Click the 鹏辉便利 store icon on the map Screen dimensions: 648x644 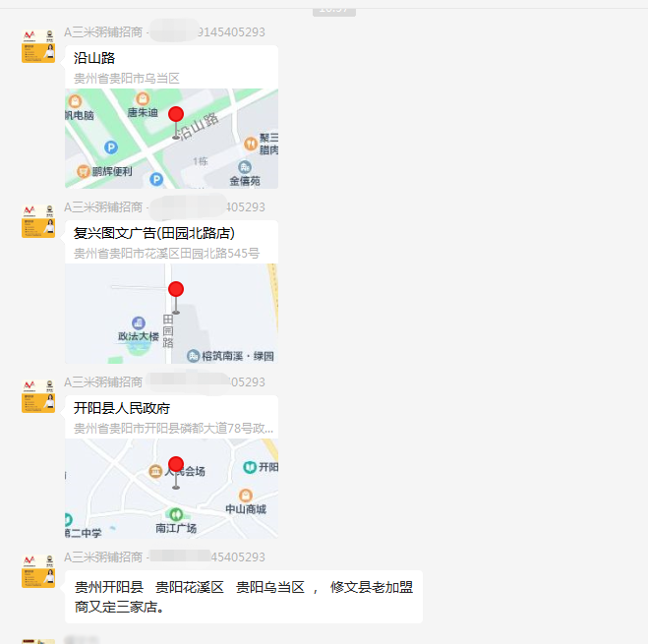(85, 171)
